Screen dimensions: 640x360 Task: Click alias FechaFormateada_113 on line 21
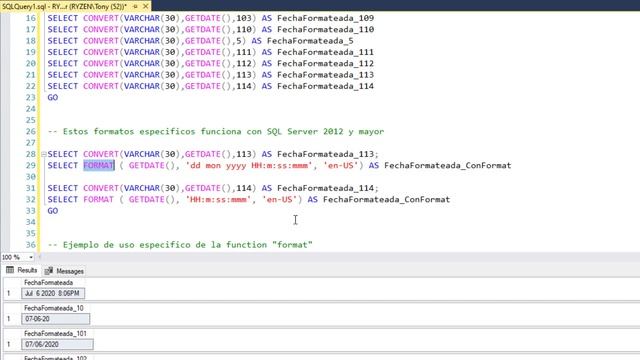click(x=325, y=75)
